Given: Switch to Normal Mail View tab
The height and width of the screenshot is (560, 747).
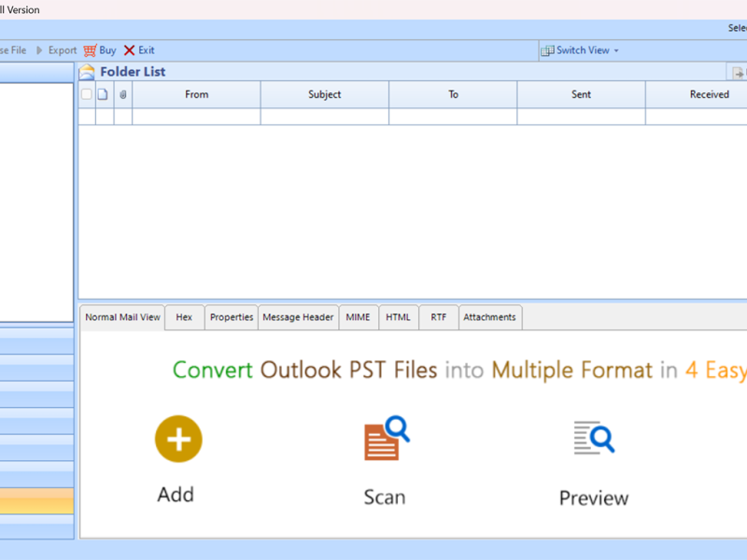Looking at the screenshot, I should [122, 317].
